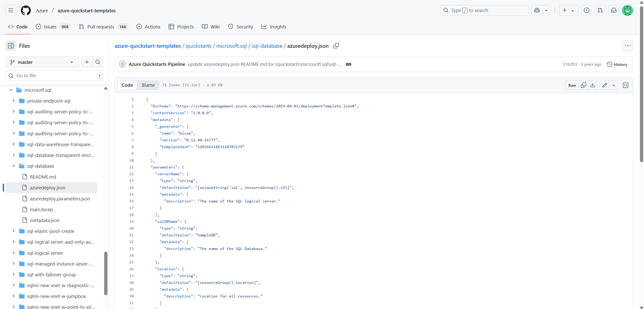The image size is (644, 309).
Task: Copy the file path icon next to azuredeploy.json
Action: click(x=336, y=46)
